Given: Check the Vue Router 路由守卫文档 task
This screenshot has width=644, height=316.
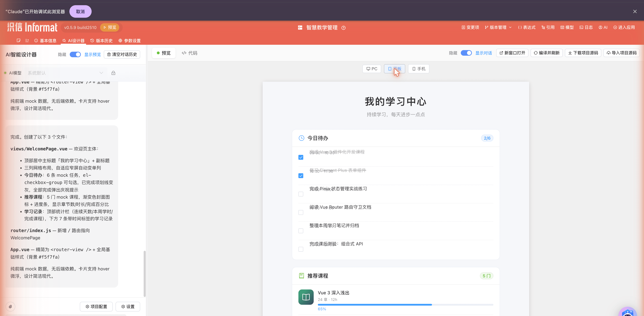Looking at the screenshot, I should (301, 212).
